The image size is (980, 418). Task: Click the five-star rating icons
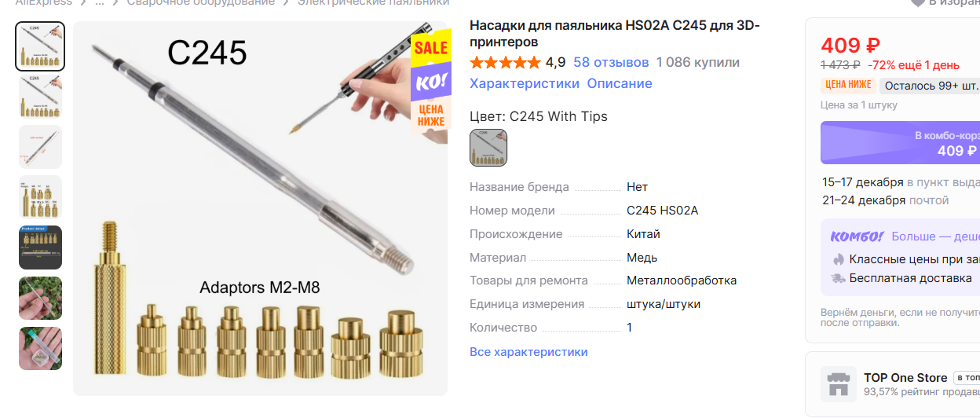click(x=505, y=63)
